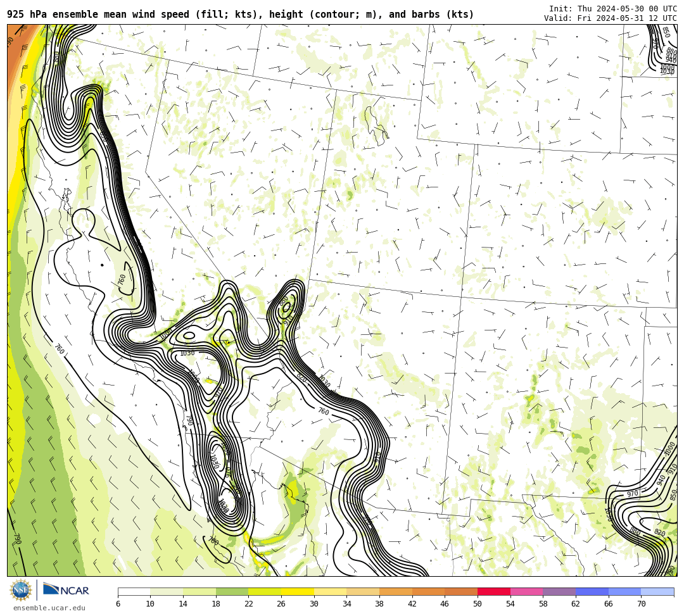This screenshot has width=684, height=616.
Task: Click the colorbar tick label 30
Action: point(314,604)
